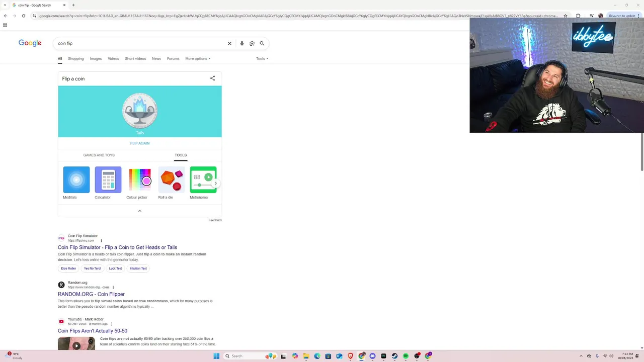Open the Forums results tab
Viewport: 644px width, 362px height.
click(173, 58)
